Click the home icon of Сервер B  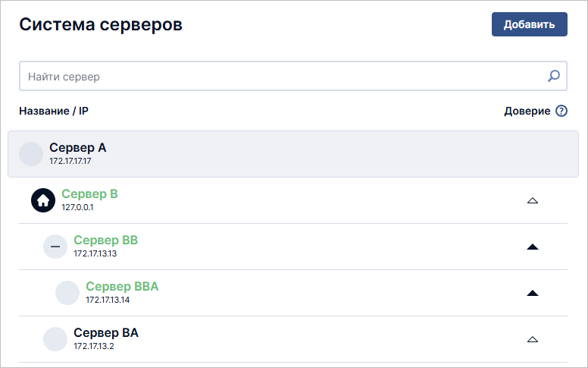tap(43, 200)
